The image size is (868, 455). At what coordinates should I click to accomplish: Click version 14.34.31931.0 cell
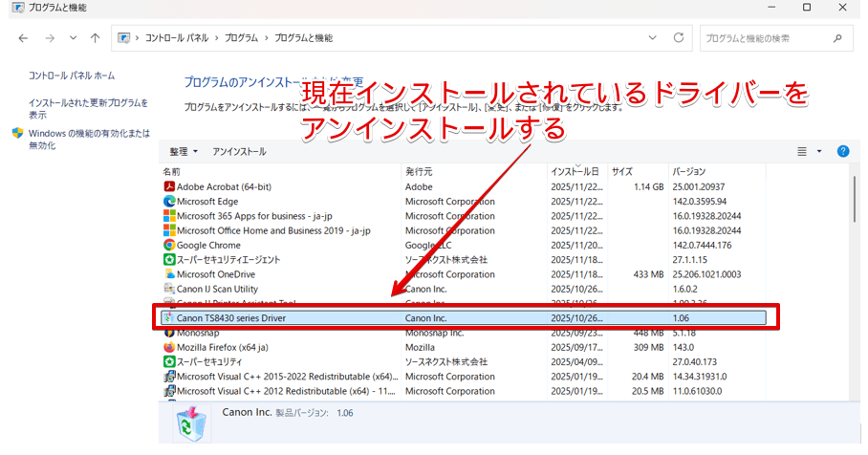(x=700, y=377)
